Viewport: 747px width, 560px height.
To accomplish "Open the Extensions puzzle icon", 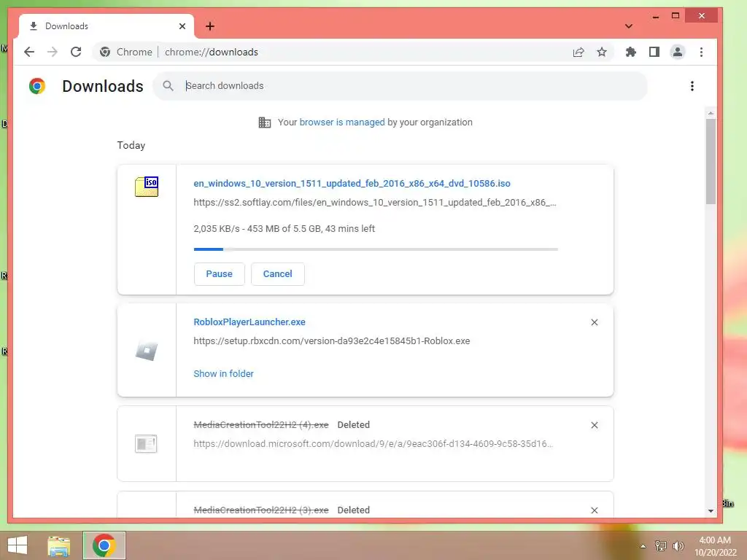I will pos(631,52).
